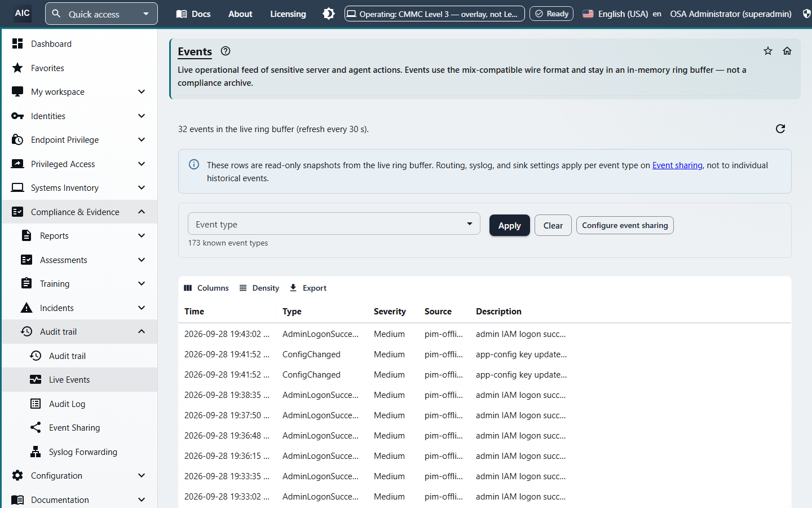The width and height of the screenshot is (812, 508).
Task: Click the home icon in Events header
Action: (x=787, y=51)
